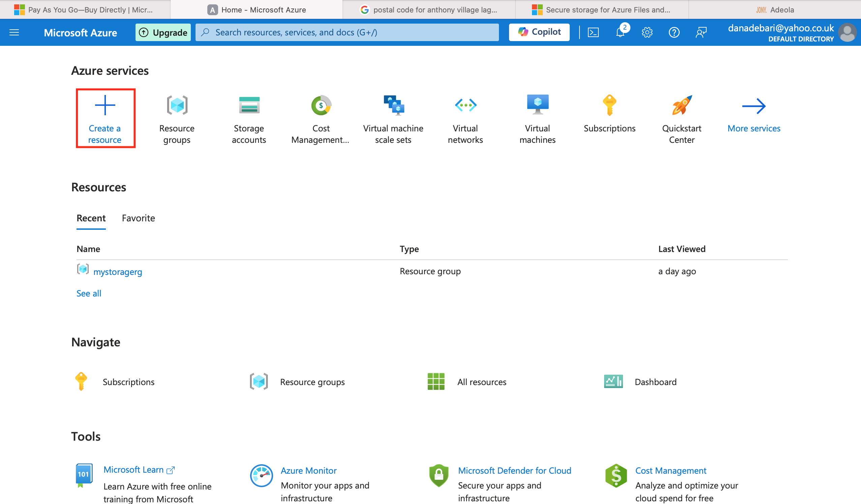The width and height of the screenshot is (861, 504).
Task: Open the help question mark icon
Action: [674, 32]
